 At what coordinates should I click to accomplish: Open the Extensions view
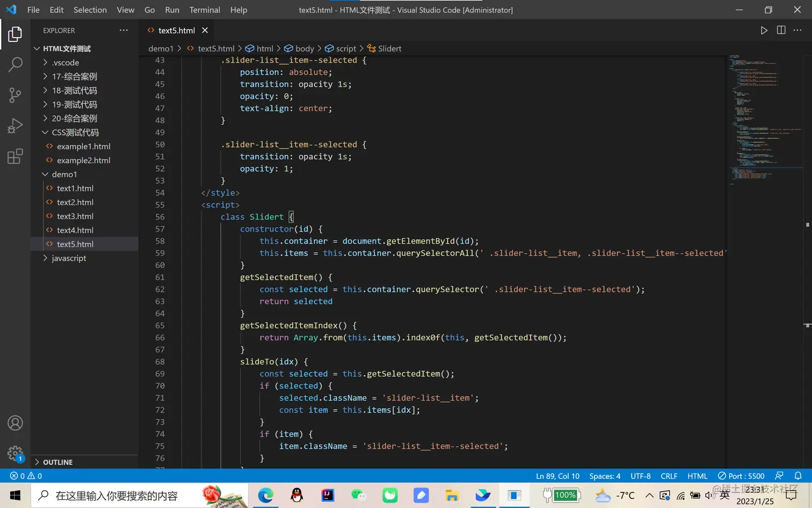tap(15, 156)
